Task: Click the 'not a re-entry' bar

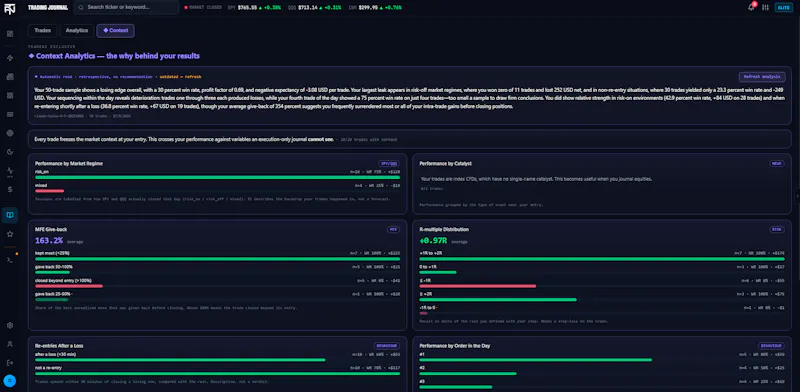Action: click(x=217, y=374)
